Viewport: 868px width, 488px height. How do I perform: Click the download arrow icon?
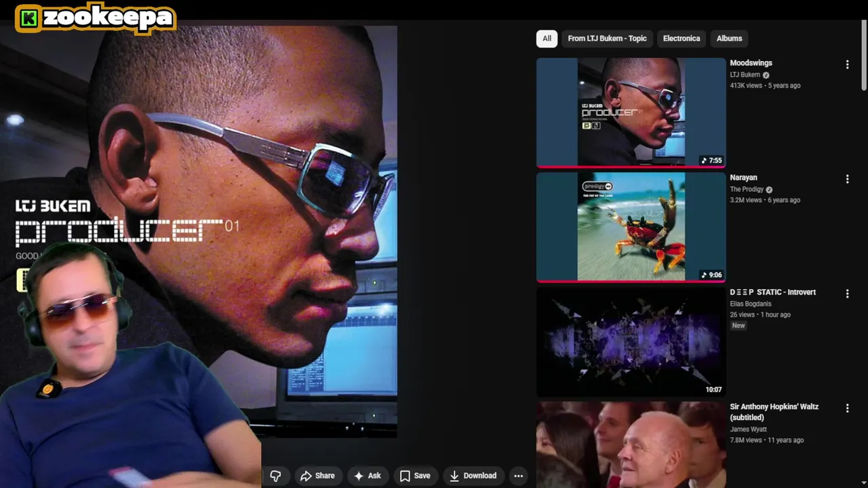(x=454, y=476)
